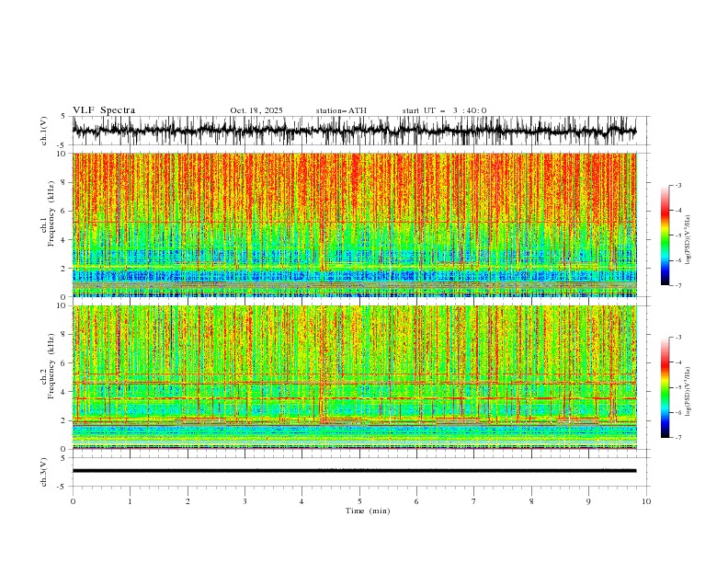Click the start UT time label
Screen dimensions: 728x563
pos(444,110)
